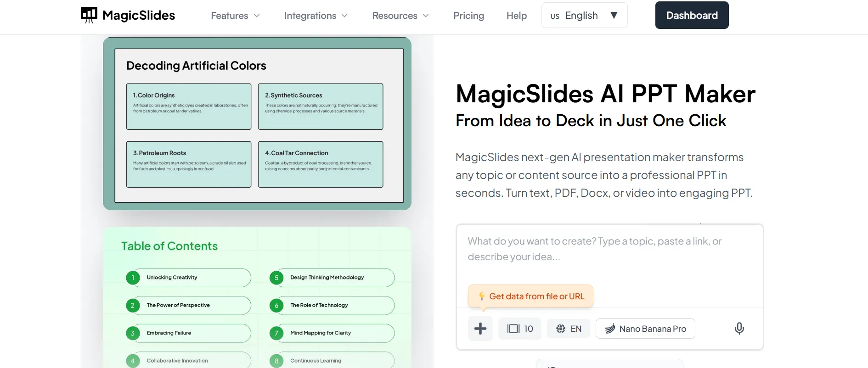Select the Continuous Learning entry

(332, 360)
